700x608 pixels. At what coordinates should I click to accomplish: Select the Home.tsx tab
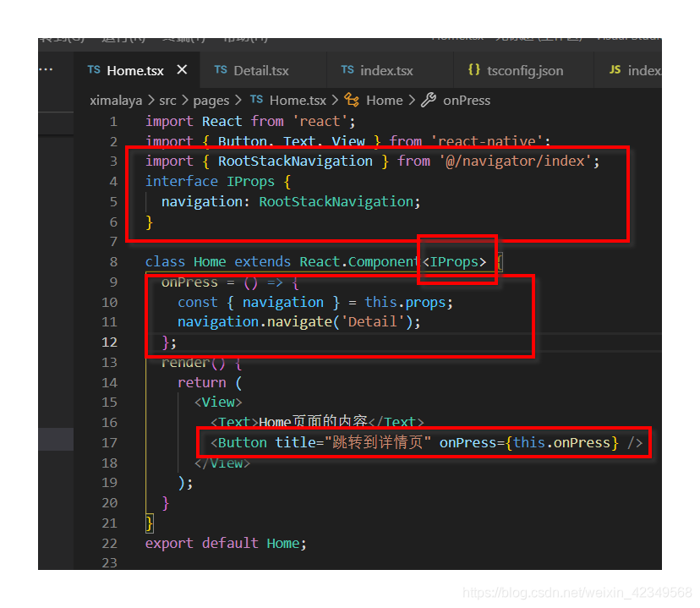pyautogui.click(x=137, y=70)
